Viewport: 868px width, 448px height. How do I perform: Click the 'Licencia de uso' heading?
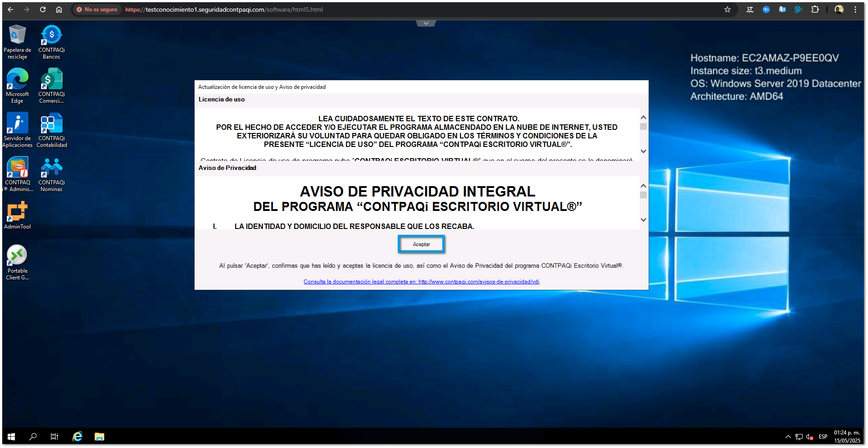[x=222, y=100]
